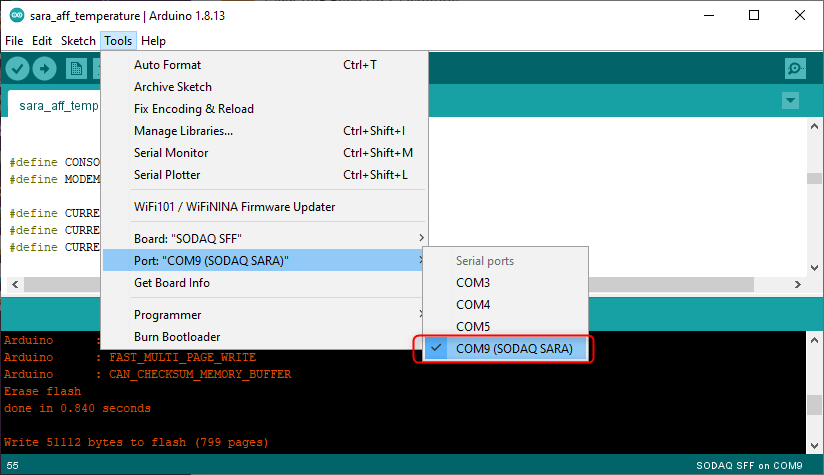The width and height of the screenshot is (824, 475).
Task: Click "done in 0.840 seconds" console line
Action: click(x=77, y=408)
